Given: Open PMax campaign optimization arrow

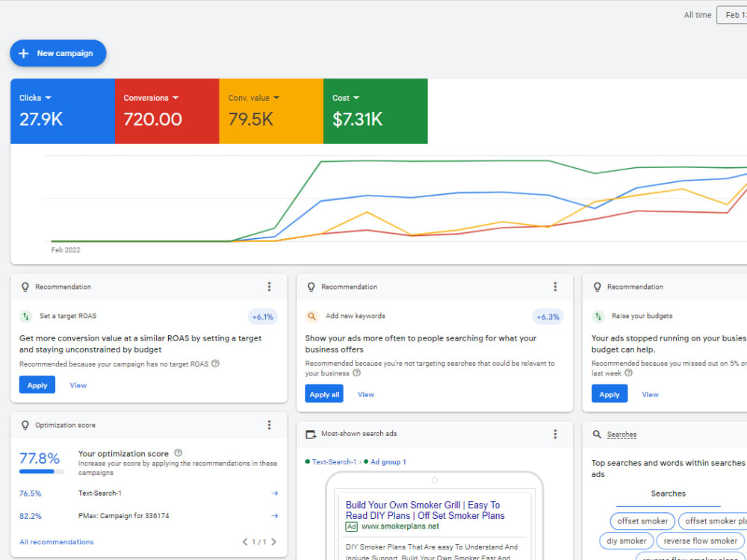Looking at the screenshot, I should point(274,516).
